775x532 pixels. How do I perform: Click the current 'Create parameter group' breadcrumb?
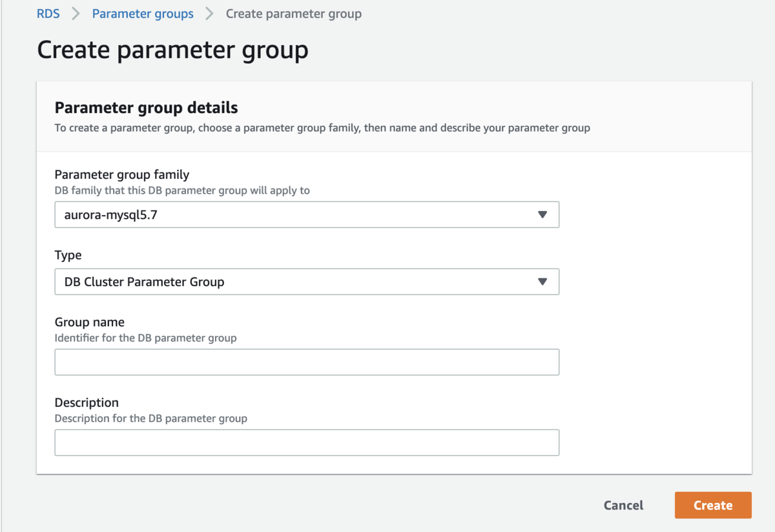pos(293,14)
